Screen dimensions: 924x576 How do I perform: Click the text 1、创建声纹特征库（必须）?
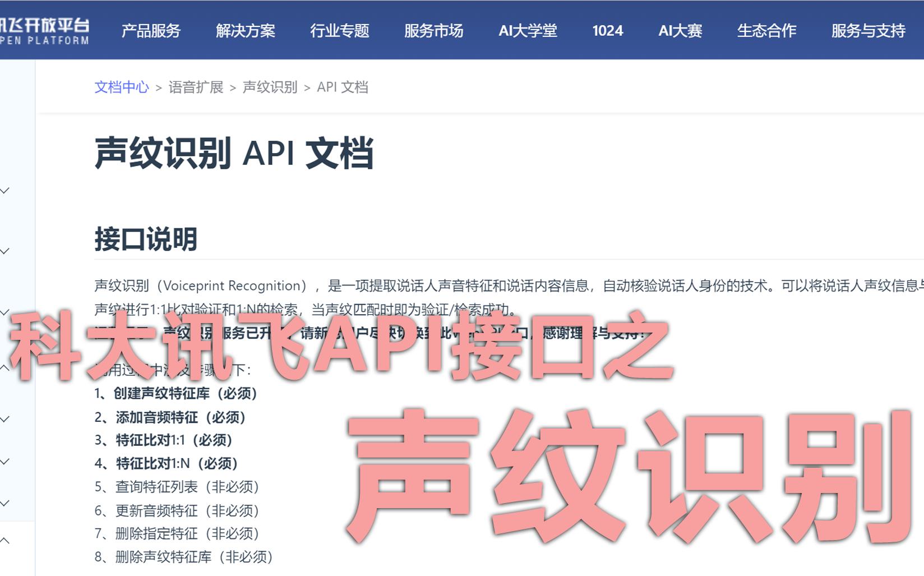coord(175,393)
